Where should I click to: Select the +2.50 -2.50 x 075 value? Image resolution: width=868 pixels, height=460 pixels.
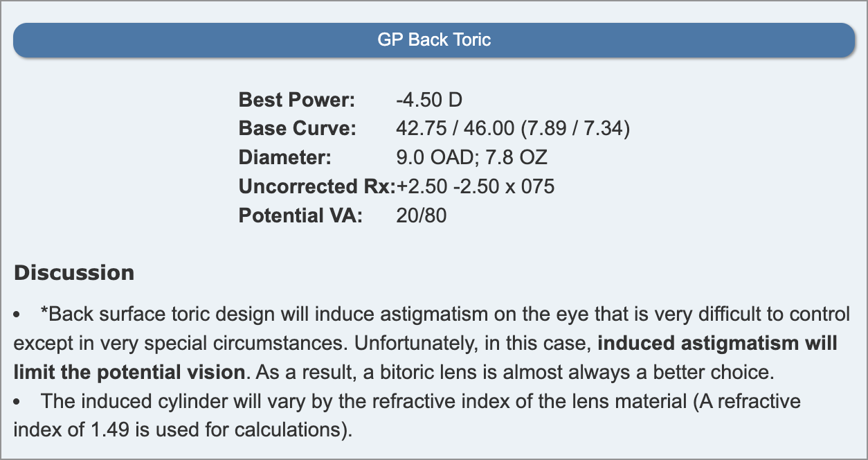[x=476, y=187]
